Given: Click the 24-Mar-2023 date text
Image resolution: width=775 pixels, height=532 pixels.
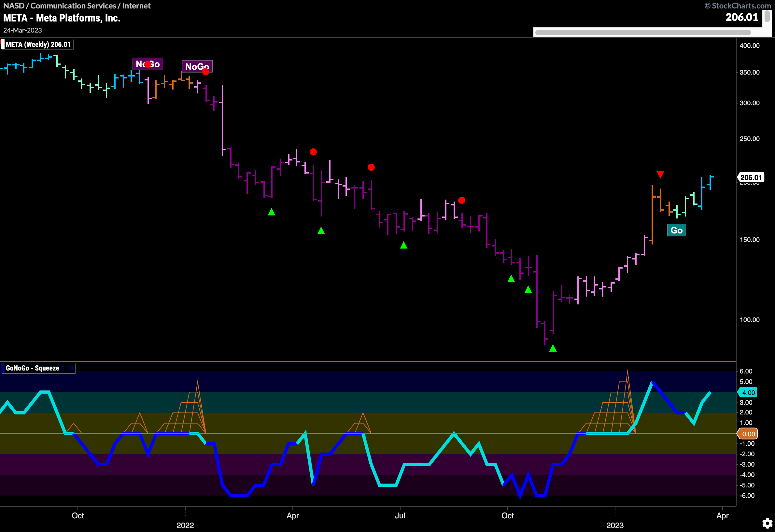Looking at the screenshot, I should click(23, 30).
